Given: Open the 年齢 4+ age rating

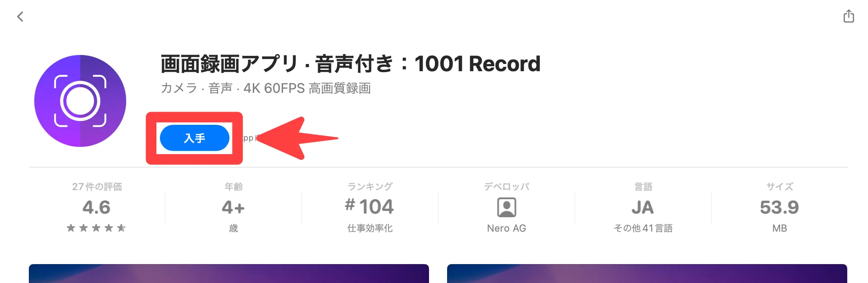Looking at the screenshot, I should (233, 207).
